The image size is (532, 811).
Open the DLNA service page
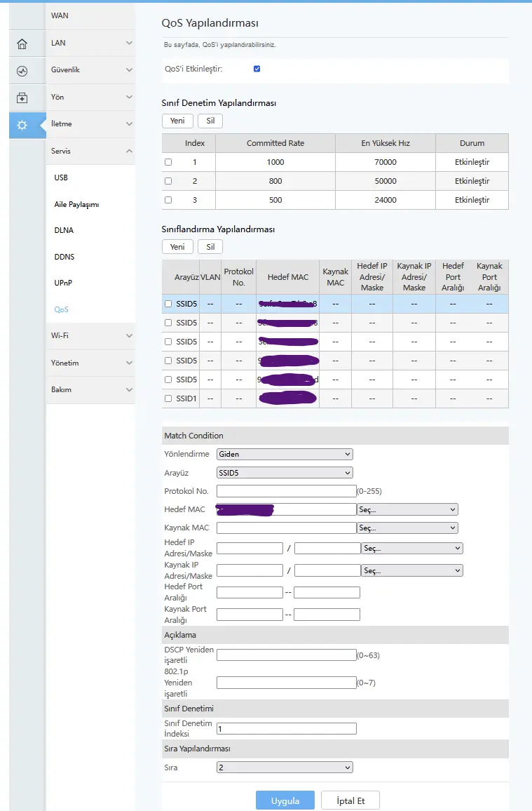(64, 230)
